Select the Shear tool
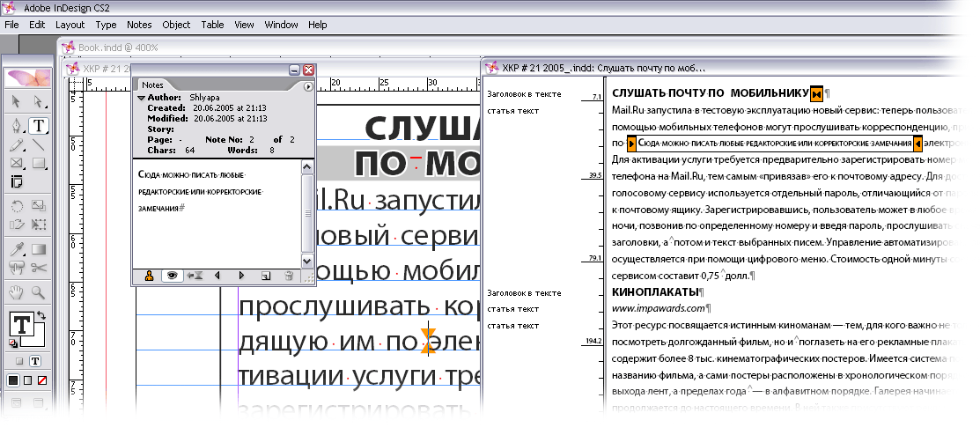This screenshot has width=980, height=435. point(17,225)
